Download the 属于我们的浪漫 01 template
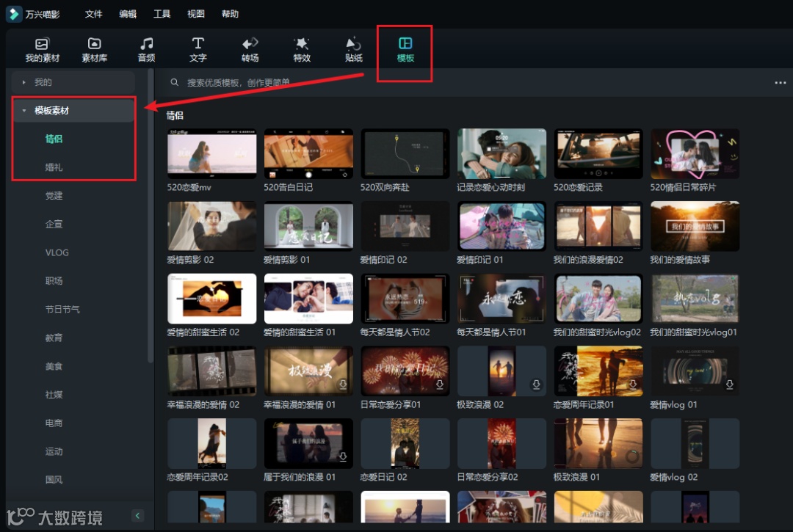The height and width of the screenshot is (532, 793). click(343, 456)
